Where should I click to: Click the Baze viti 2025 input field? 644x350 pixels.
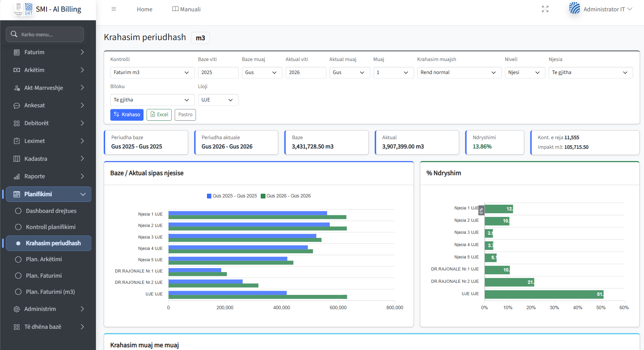point(218,73)
